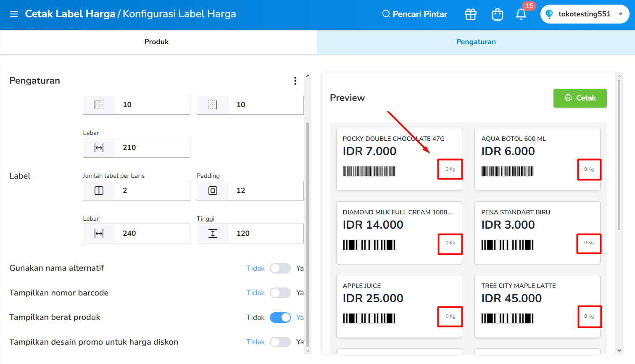This screenshot has width=635, height=364.
Task: Click the columns icon for labels per row
Action: tap(99, 190)
